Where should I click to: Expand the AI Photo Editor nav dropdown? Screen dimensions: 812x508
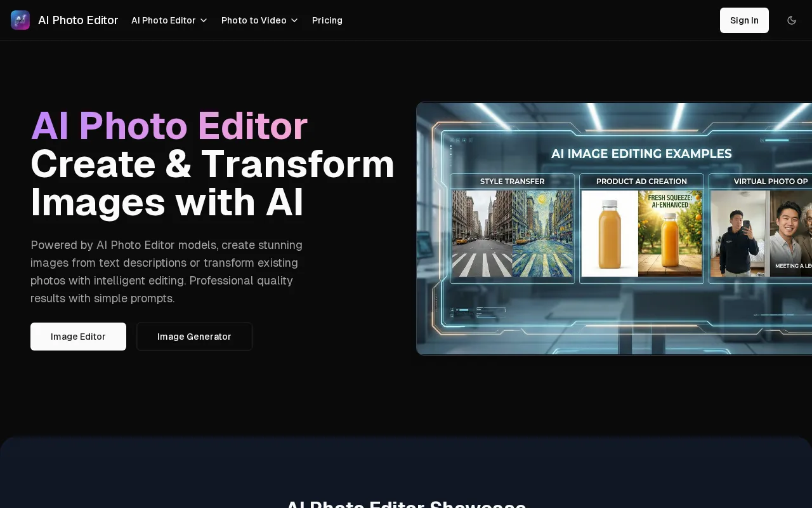(x=169, y=20)
